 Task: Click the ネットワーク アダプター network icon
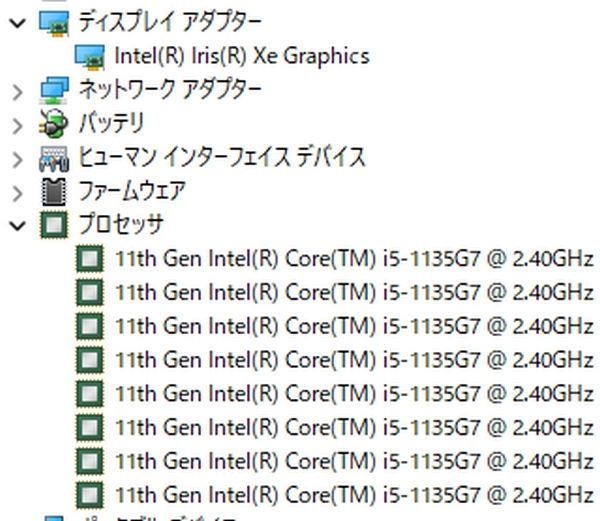click(x=54, y=91)
